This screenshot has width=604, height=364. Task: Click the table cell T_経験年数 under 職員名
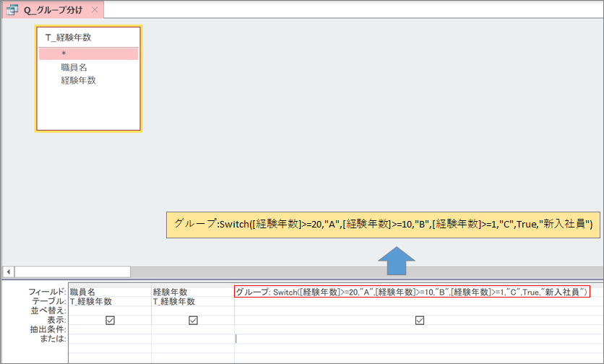point(110,301)
